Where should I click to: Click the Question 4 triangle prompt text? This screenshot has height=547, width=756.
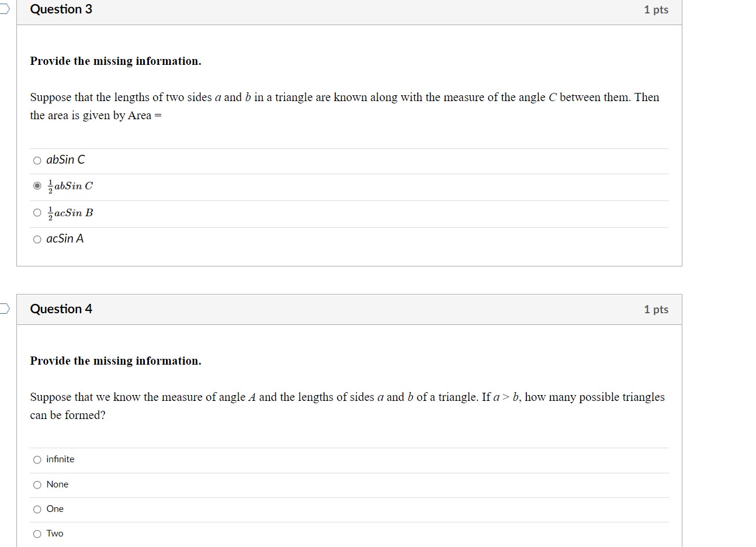pos(347,406)
